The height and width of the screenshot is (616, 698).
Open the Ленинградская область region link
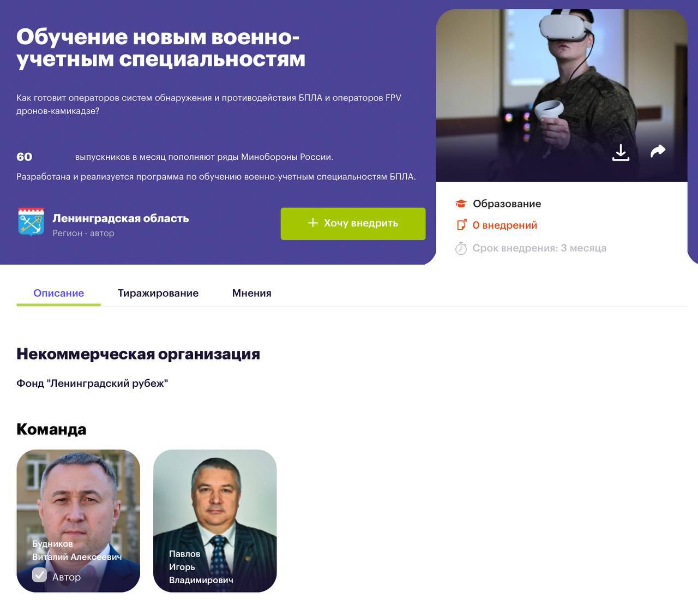click(121, 218)
